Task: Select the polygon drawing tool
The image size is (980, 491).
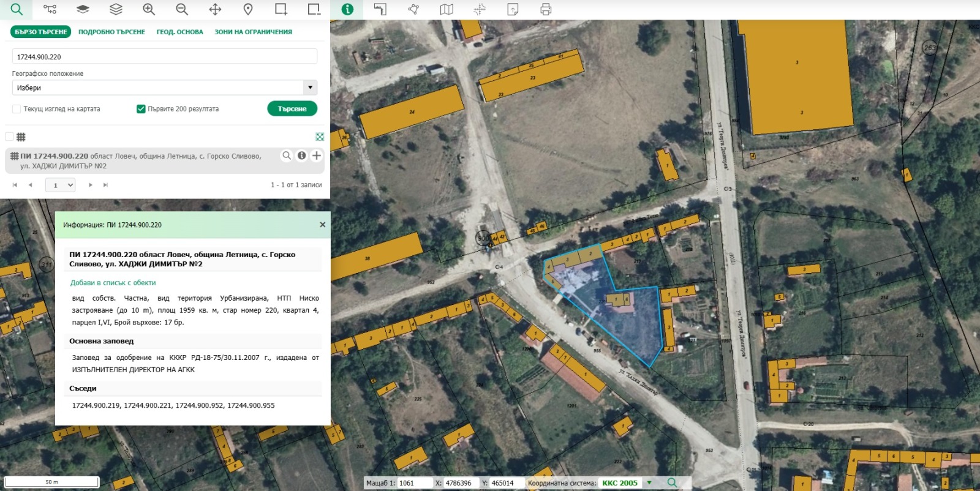Action: click(413, 9)
